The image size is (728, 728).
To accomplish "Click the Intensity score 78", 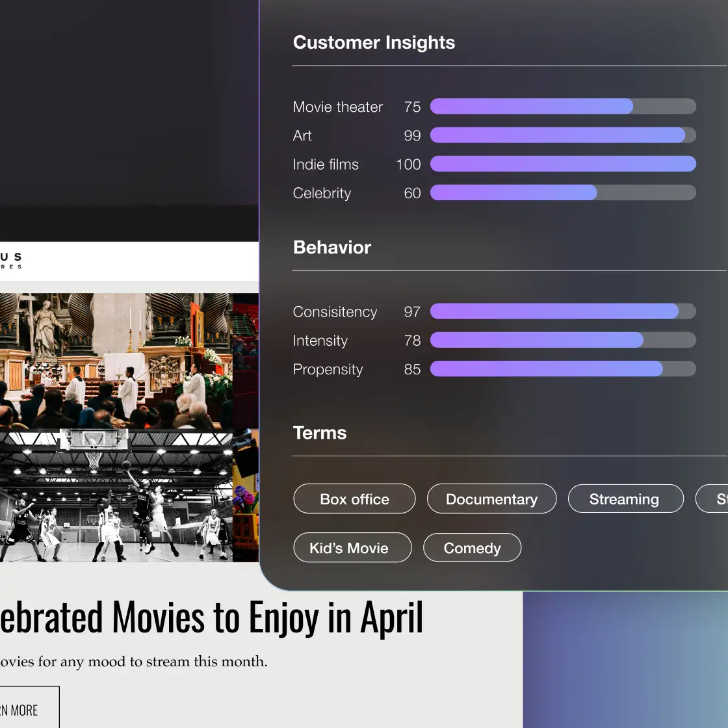I will pyautogui.click(x=412, y=341).
